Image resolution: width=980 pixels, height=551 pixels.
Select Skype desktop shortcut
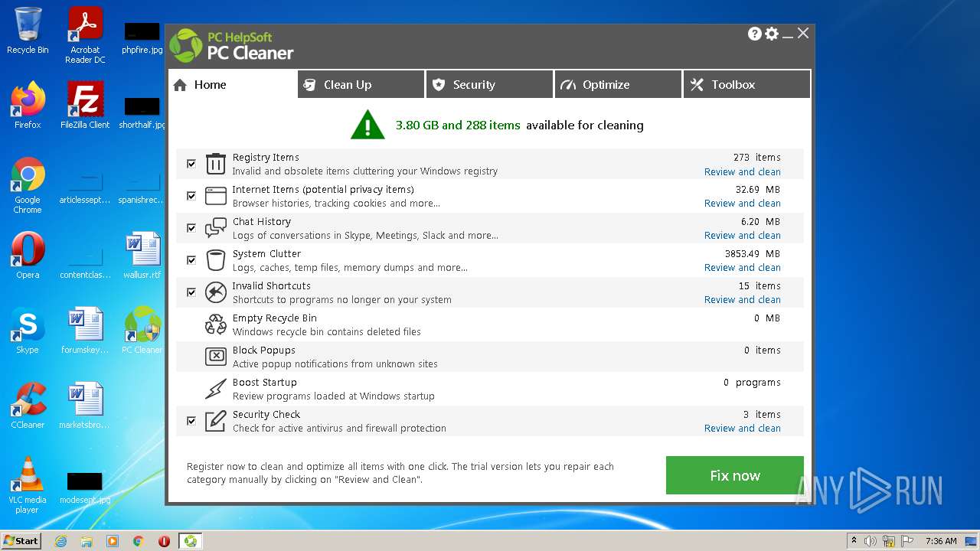(28, 331)
